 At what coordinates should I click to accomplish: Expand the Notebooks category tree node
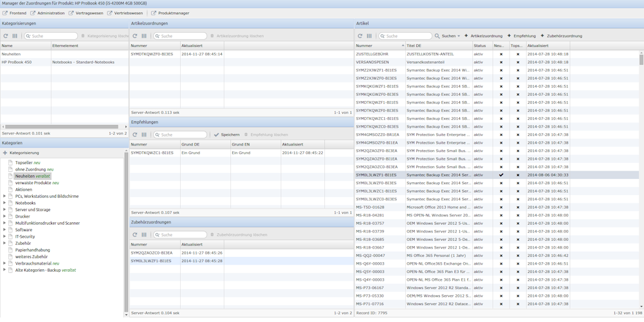tap(5, 203)
